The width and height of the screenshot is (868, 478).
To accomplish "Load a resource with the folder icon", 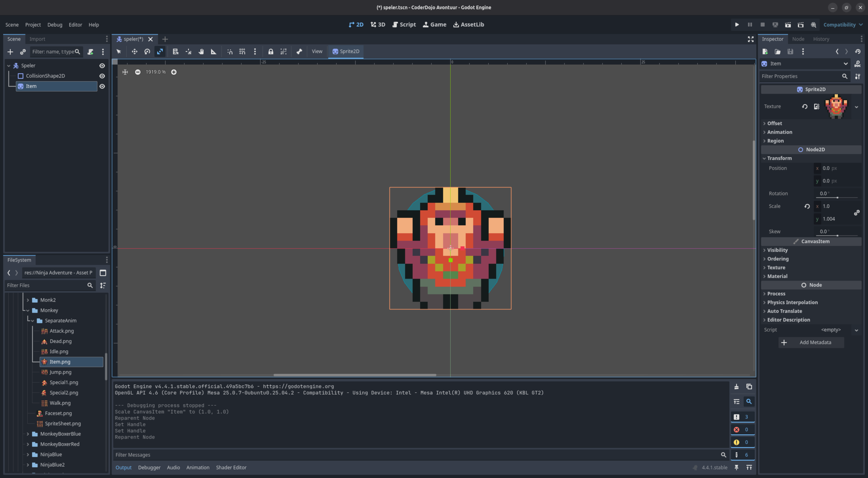I will click(778, 51).
